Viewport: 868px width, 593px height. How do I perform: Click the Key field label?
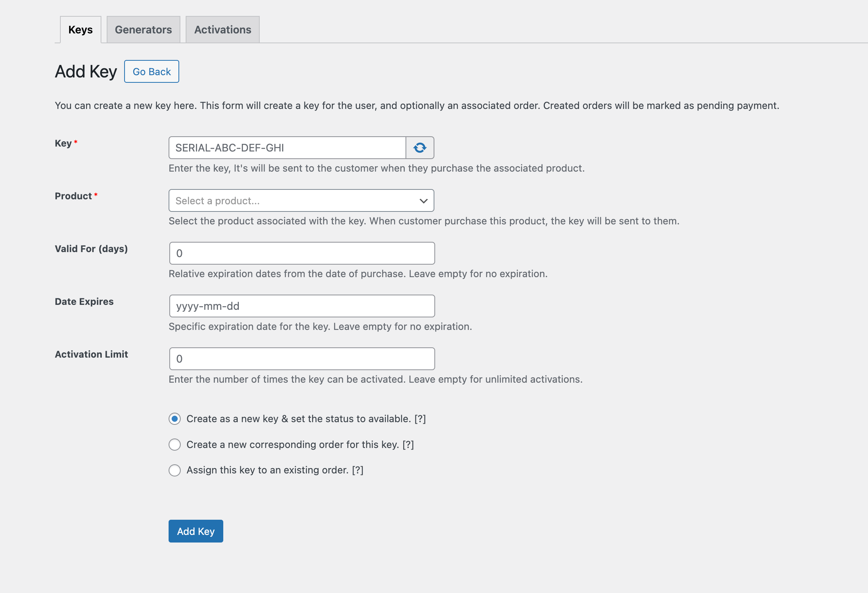(x=63, y=143)
